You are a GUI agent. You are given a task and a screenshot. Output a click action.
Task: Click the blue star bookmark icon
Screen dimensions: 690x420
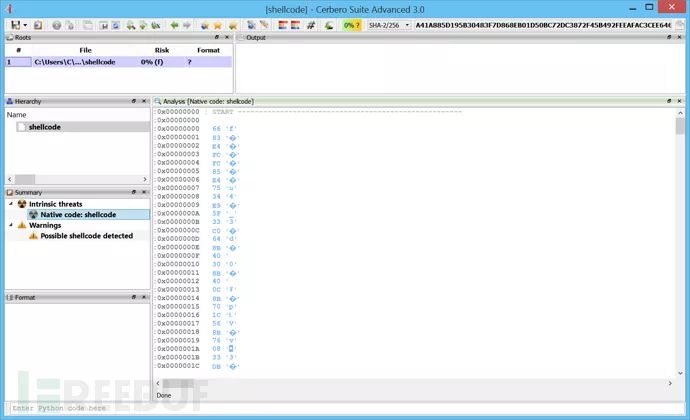coord(205,26)
